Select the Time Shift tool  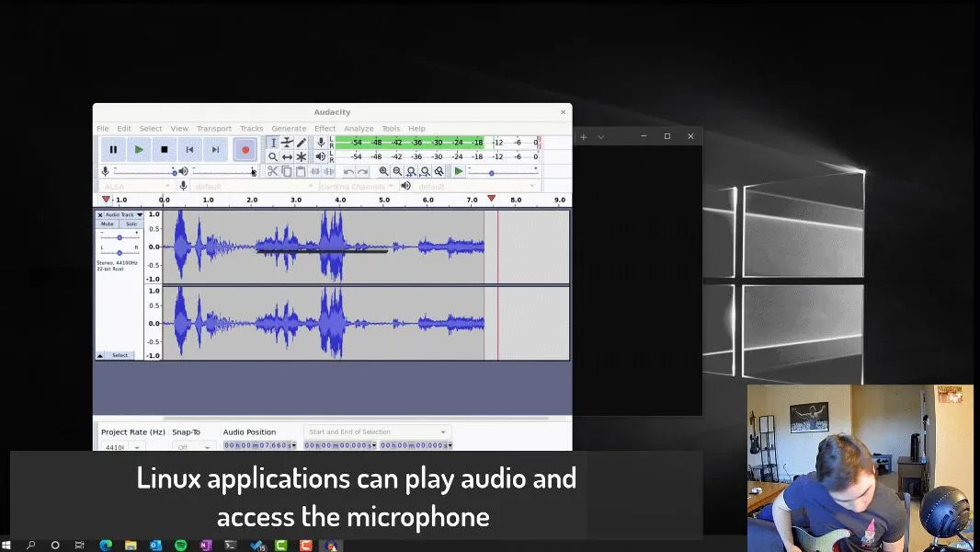tap(287, 157)
